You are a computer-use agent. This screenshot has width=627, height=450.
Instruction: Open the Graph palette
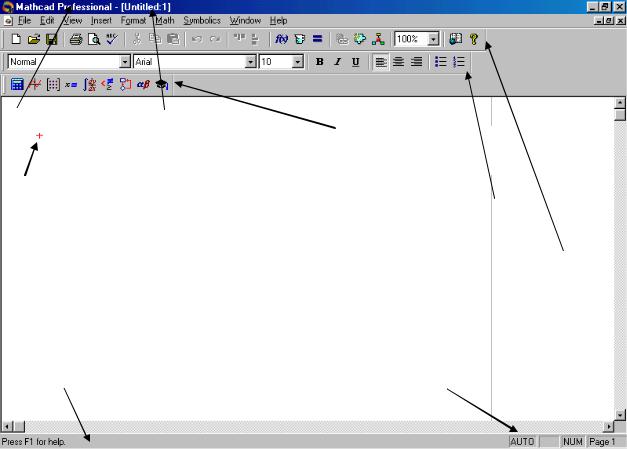point(35,84)
